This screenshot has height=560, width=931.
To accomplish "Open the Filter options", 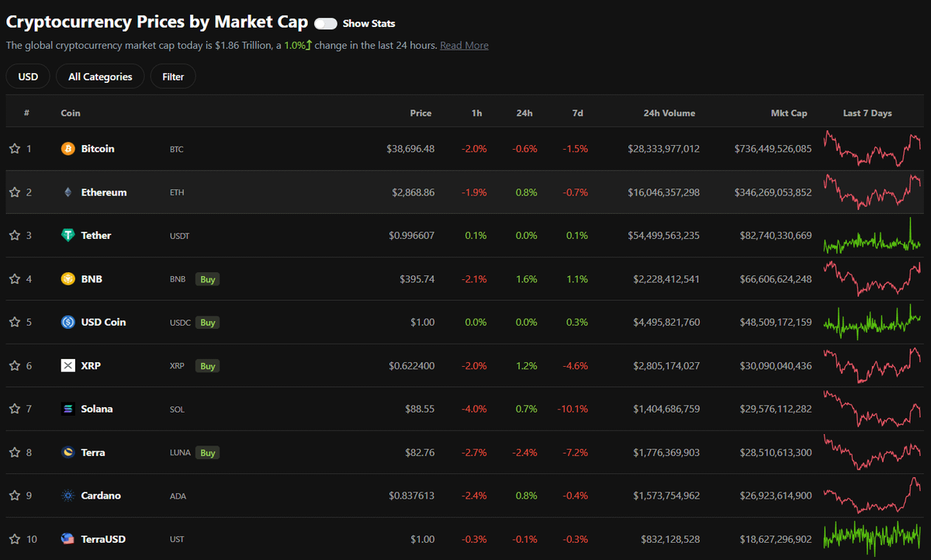I will [173, 77].
